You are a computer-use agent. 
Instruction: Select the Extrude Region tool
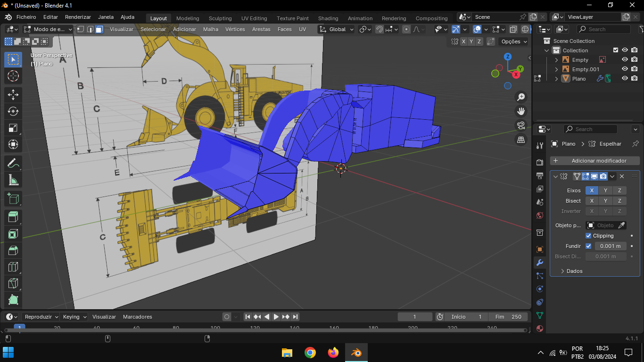pyautogui.click(x=13, y=217)
